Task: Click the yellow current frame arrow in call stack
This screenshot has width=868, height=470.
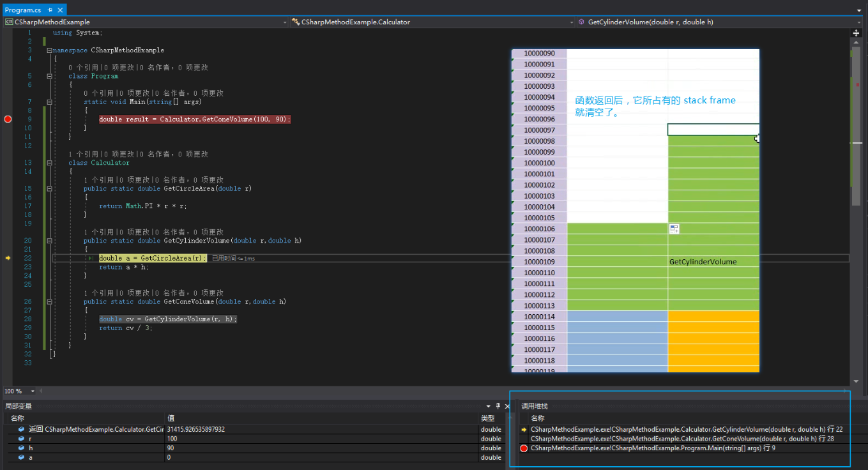Action: (524, 430)
